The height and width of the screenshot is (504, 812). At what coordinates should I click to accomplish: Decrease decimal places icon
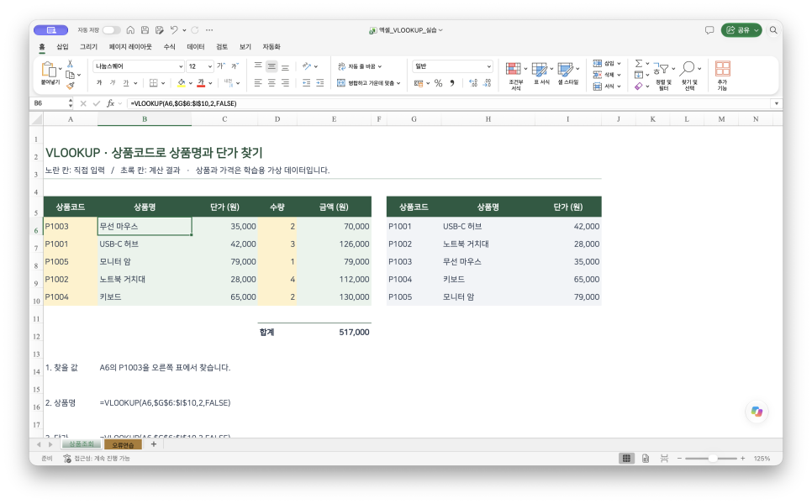point(487,83)
